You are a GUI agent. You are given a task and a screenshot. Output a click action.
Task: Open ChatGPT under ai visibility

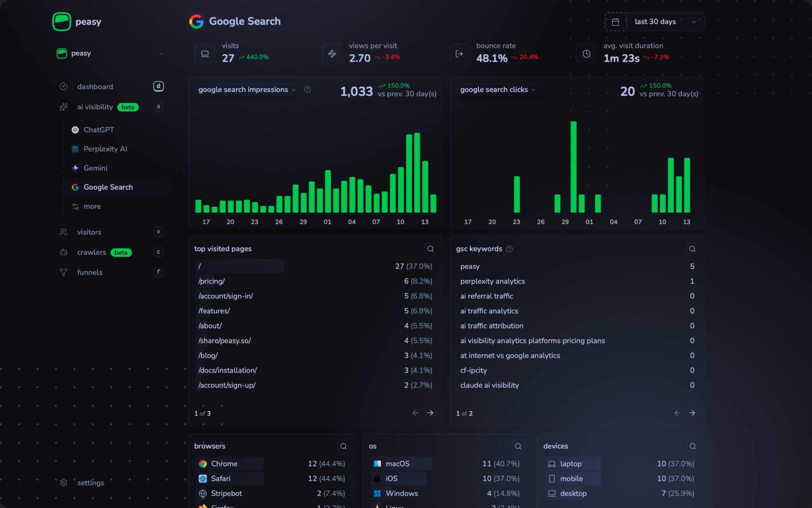tap(99, 130)
